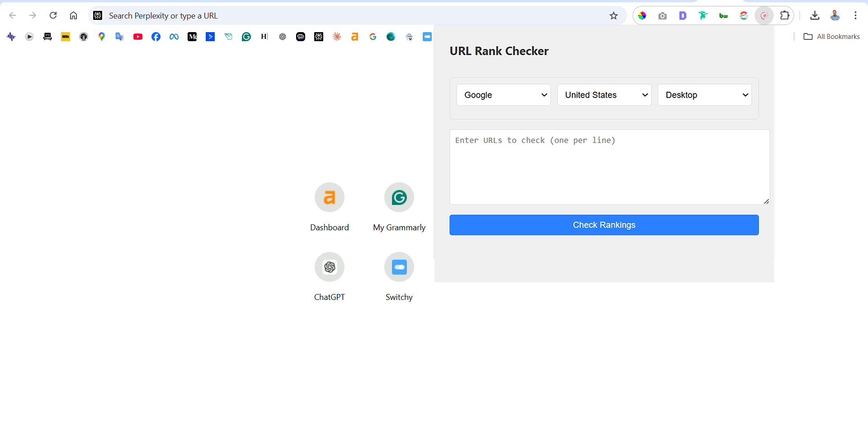868x437 pixels.
Task: Open the Google Translate bookmark
Action: [119, 37]
